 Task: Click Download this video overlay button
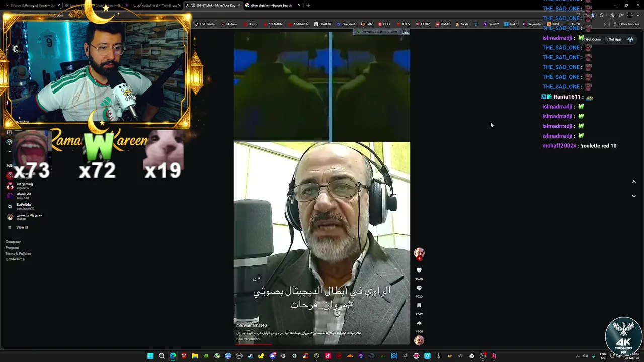379,32
